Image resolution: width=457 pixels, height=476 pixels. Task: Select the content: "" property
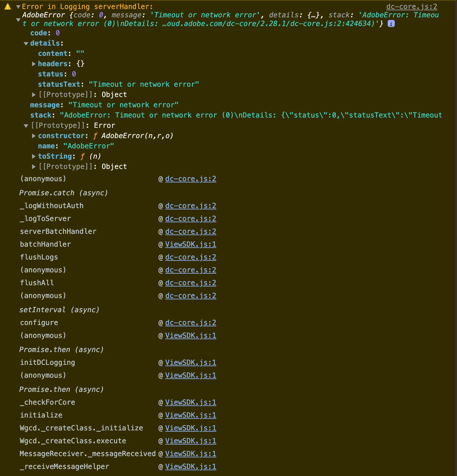(x=61, y=53)
